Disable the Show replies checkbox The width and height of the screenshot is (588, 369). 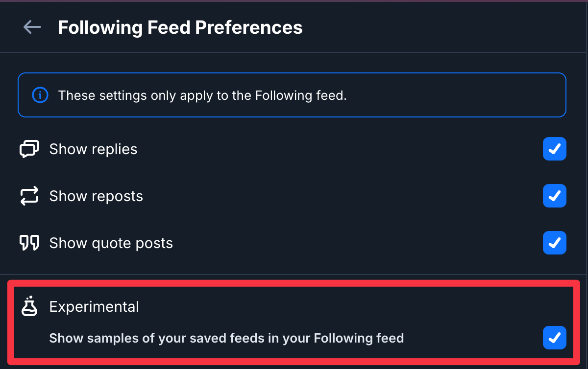(554, 149)
